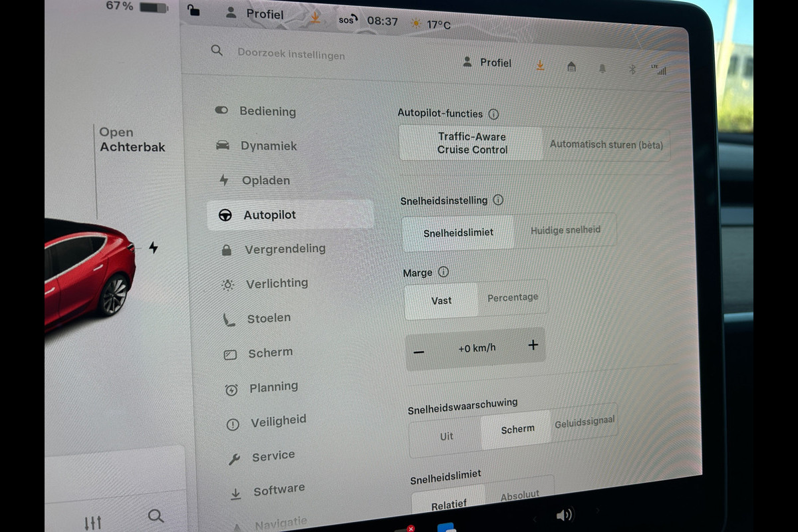Click the display icon next to Scherm
Viewport: 798px width, 532px height.
230,355
